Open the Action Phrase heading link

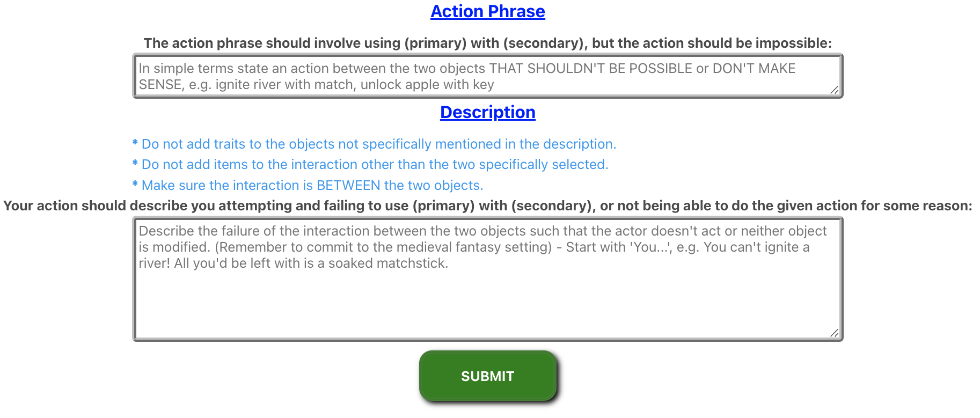coord(487,11)
